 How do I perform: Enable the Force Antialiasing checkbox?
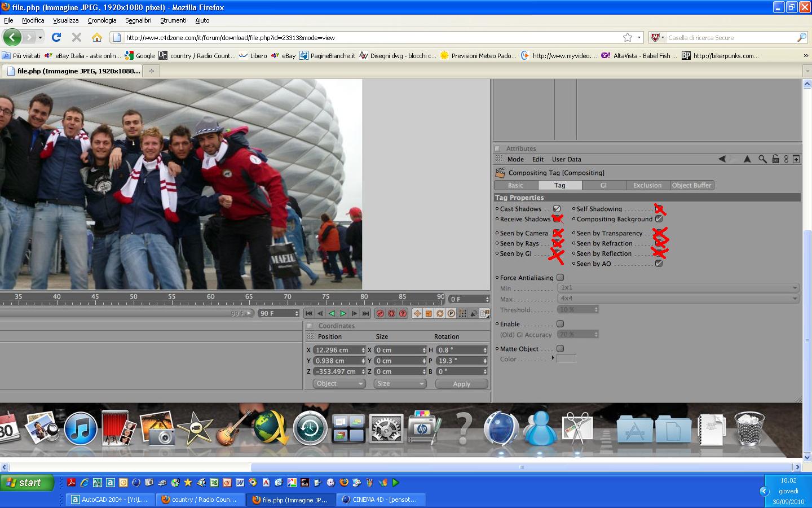[560, 278]
